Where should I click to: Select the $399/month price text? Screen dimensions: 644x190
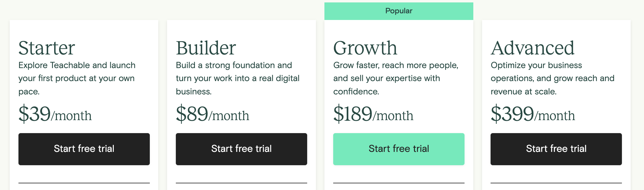[x=533, y=114]
